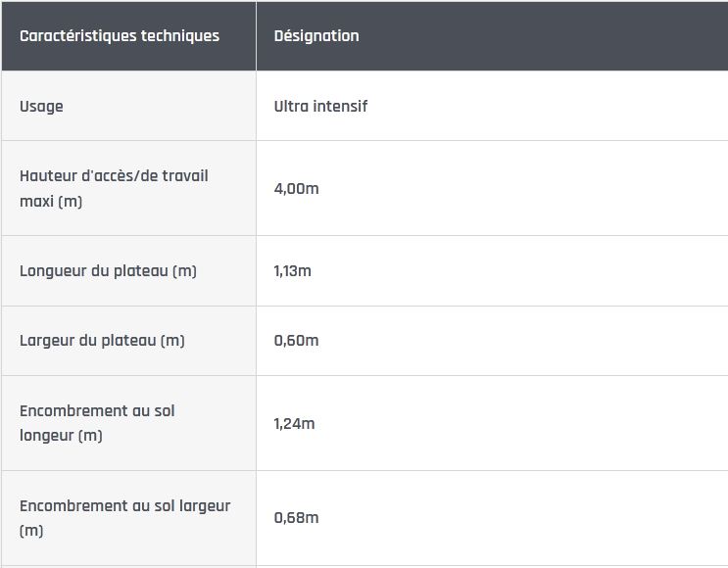The height and width of the screenshot is (568, 728).
Task: Select the 'Largeur du plateau (m)' label
Action: [102, 341]
